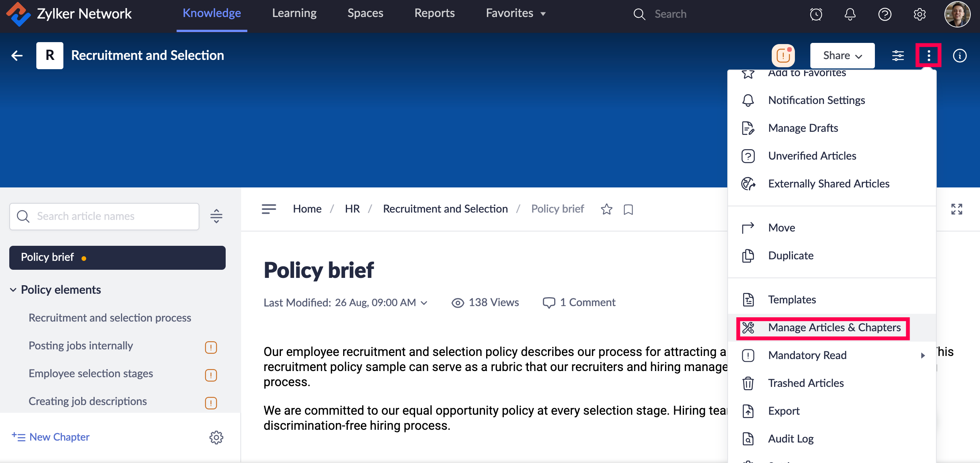The image size is (980, 463).
Task: Expand Last Modified date dropdown
Action: click(x=424, y=303)
